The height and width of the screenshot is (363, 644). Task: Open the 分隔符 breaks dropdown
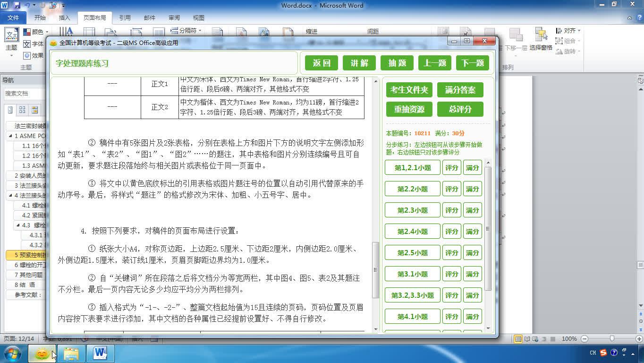(x=186, y=31)
